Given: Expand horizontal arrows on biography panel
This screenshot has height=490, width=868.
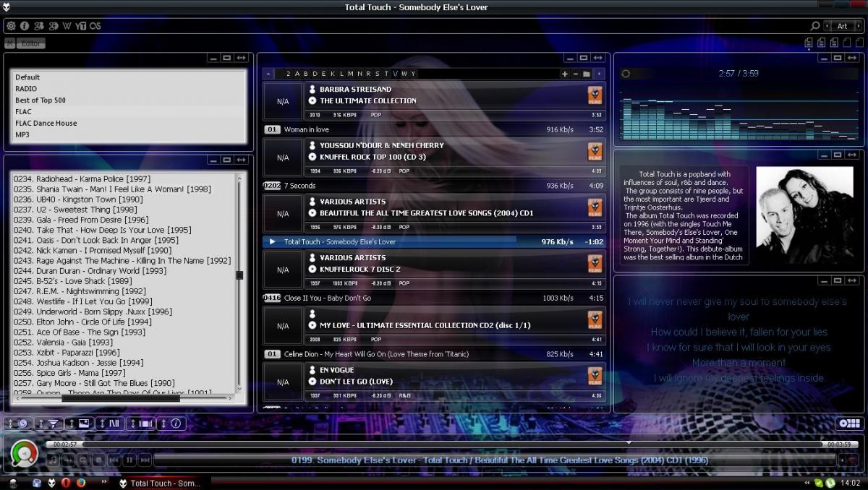Looking at the screenshot, I should pyautogui.click(x=852, y=155).
